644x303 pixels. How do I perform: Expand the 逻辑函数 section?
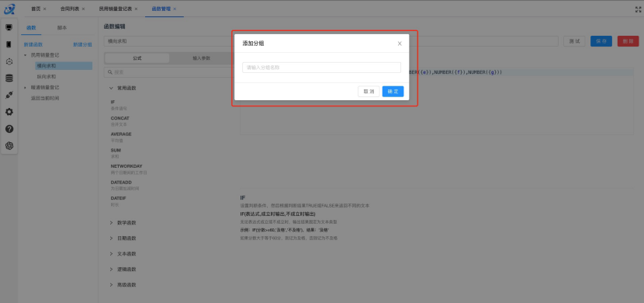tap(111, 270)
